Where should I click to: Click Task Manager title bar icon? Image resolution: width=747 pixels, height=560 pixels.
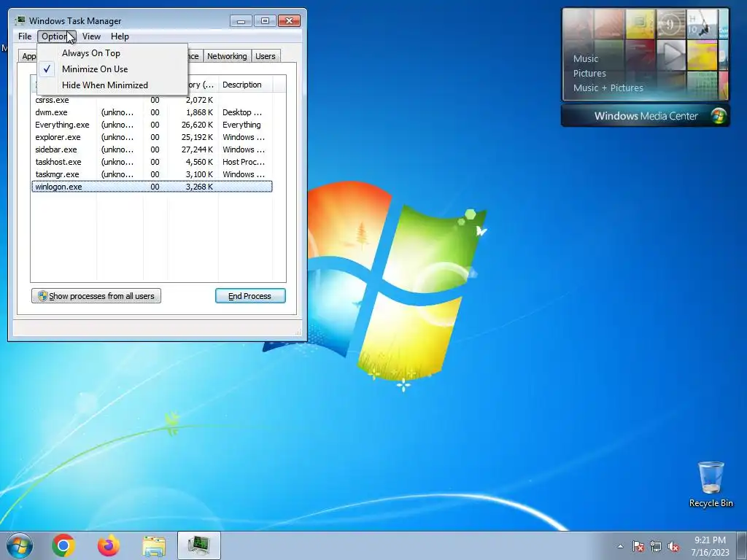20,20
